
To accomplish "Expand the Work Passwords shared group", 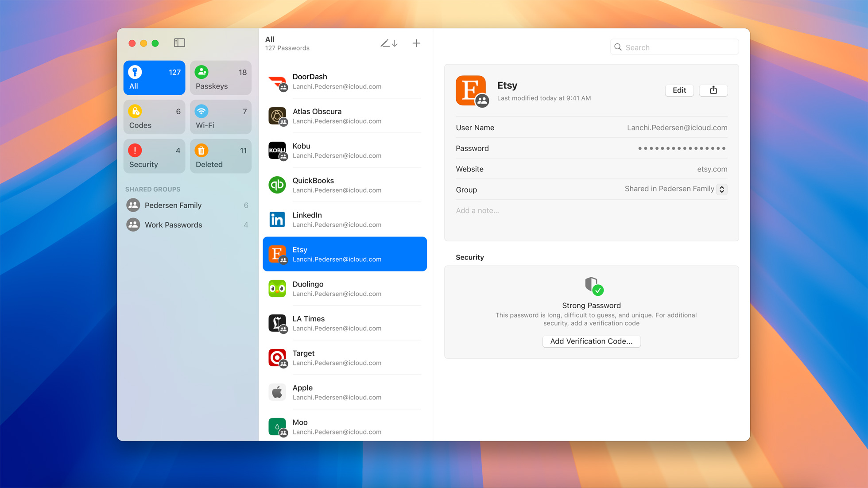I will (173, 225).
